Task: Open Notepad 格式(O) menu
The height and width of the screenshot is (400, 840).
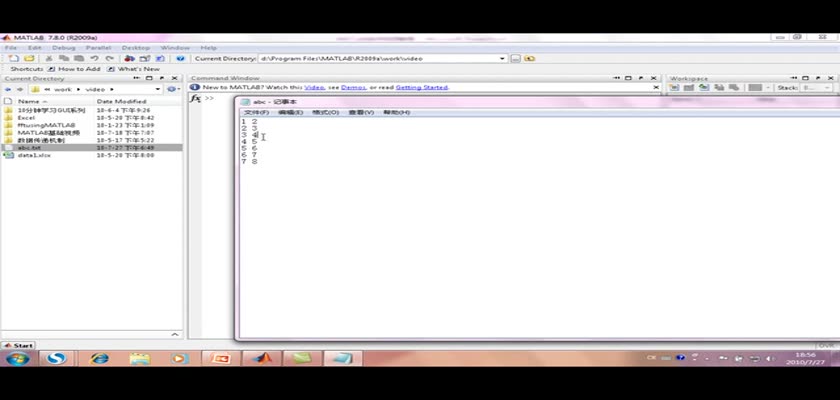Action: [326, 112]
